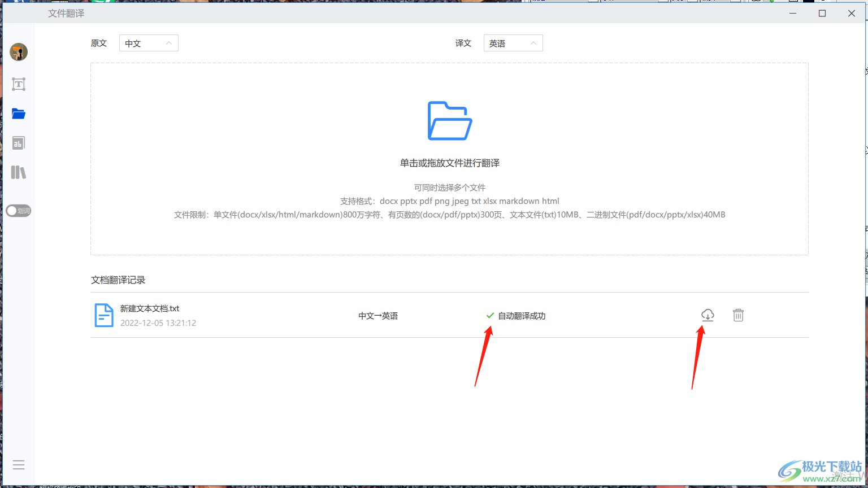
Task: Open the hamburger menu at sidebar bottom
Action: point(19,465)
